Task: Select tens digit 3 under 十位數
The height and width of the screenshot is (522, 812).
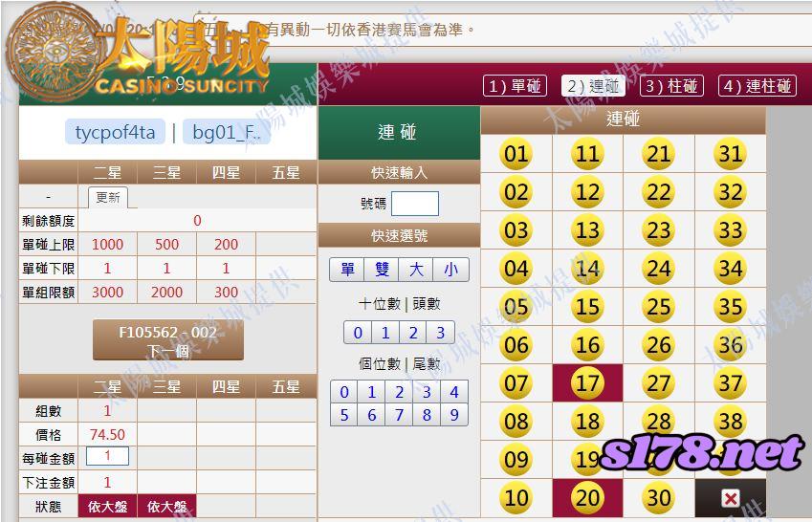Action: [441, 333]
